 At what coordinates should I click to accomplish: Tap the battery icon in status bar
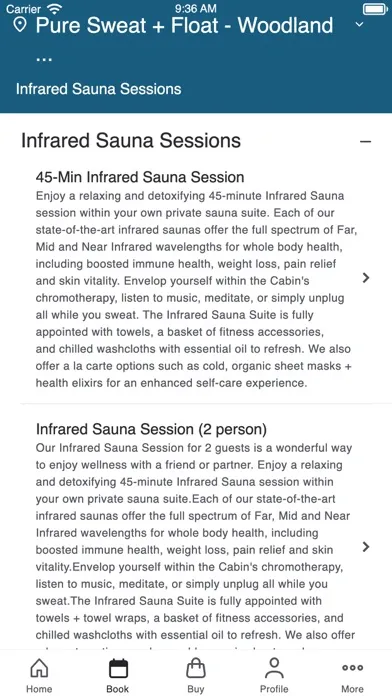click(x=375, y=8)
